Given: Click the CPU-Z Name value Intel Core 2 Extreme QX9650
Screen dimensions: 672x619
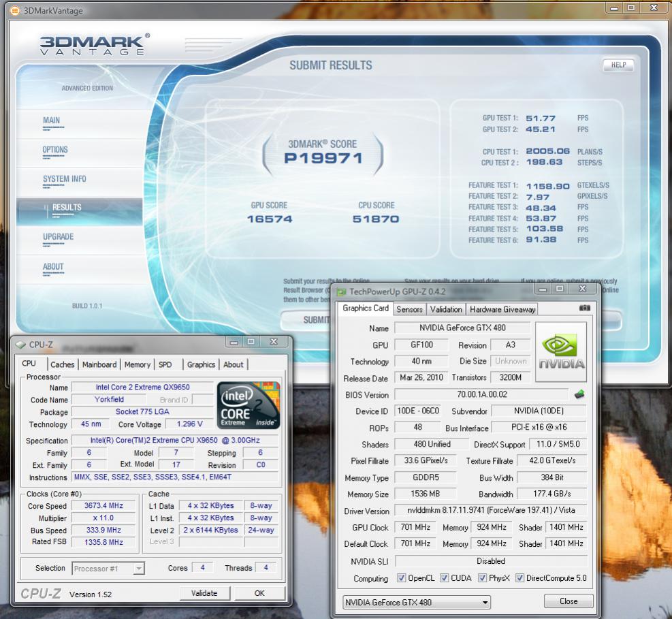Looking at the screenshot, I should click(x=143, y=387).
